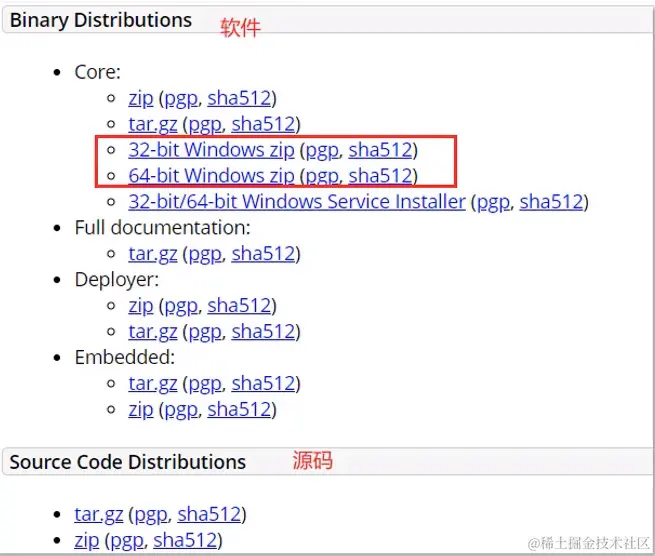
Task: Download the Embedded zip
Action: (x=141, y=409)
